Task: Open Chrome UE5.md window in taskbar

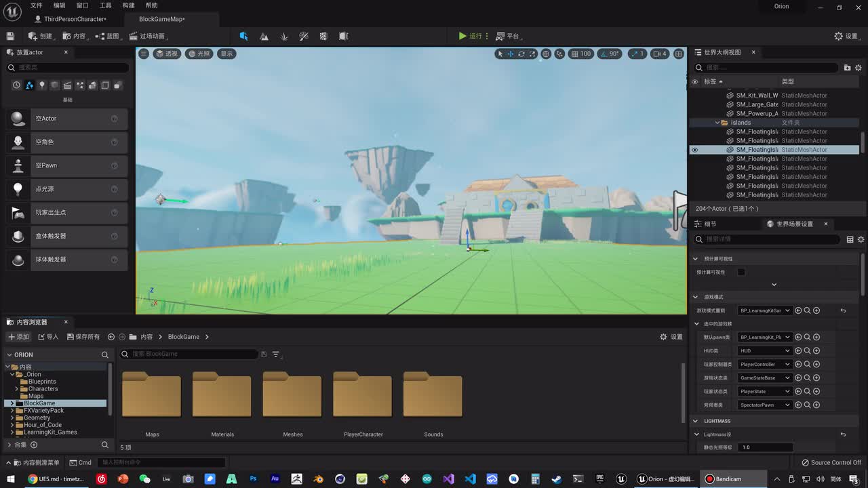Action: [x=56, y=479]
